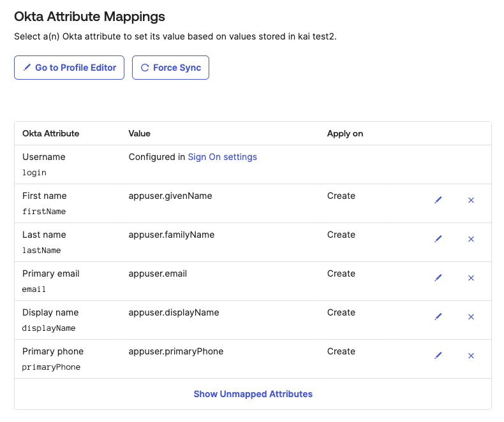Remove the Primary email mapping X icon
Screen dimensions: 504x422
471,278
